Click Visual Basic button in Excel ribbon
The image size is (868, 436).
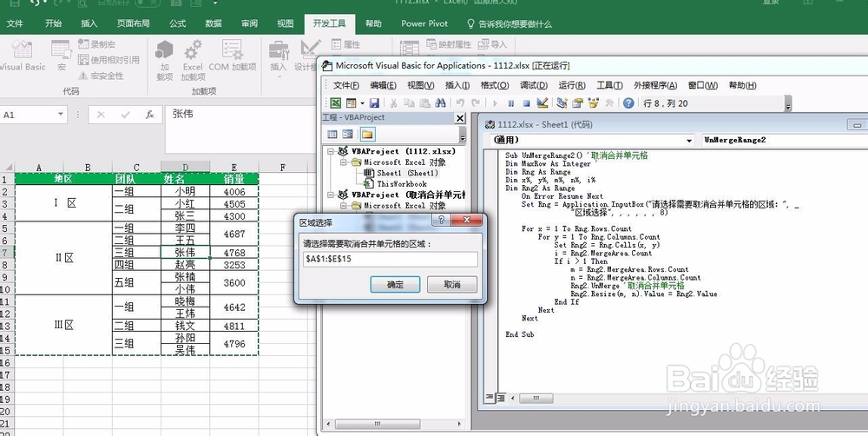point(23,56)
